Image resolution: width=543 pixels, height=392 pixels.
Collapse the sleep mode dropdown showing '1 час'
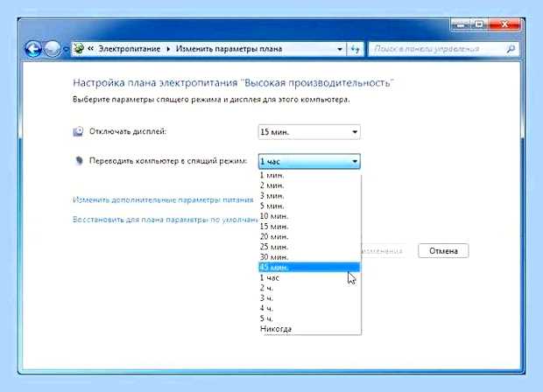point(309,161)
